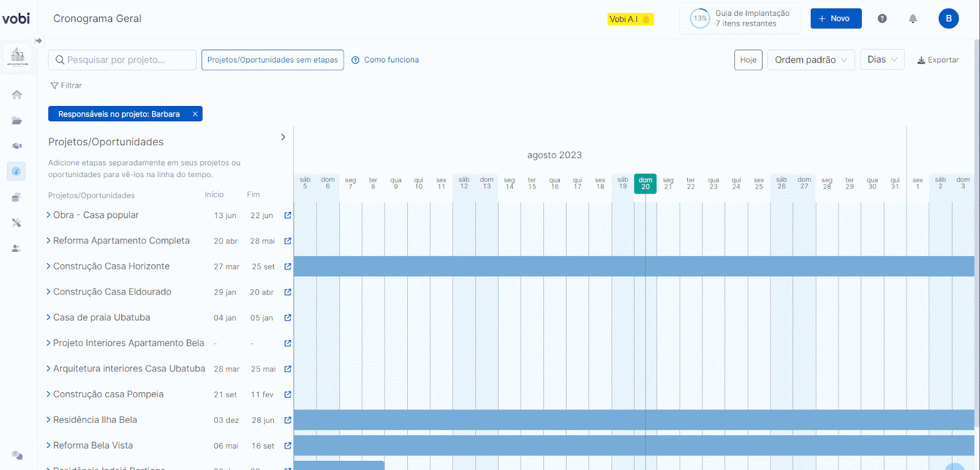Screen dimensions: 980x470
Task: Click the 13% implementation progress circle
Action: pyautogui.click(x=700, y=18)
